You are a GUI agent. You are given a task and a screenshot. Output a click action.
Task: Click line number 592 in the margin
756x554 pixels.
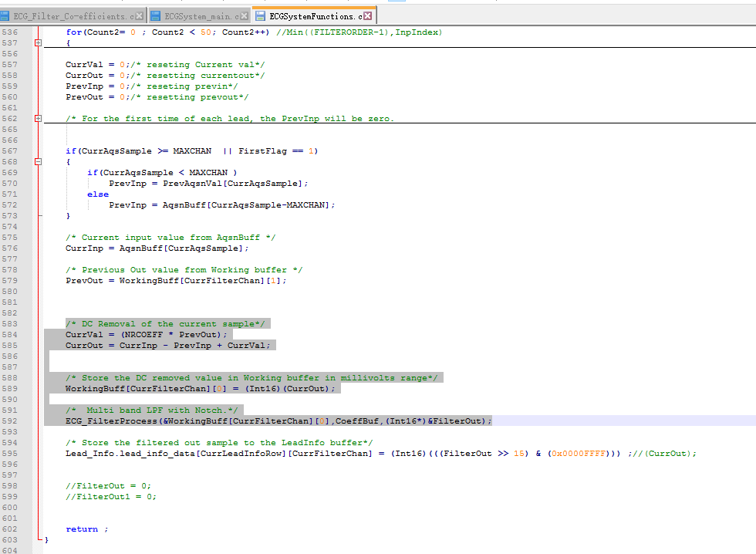9,421
